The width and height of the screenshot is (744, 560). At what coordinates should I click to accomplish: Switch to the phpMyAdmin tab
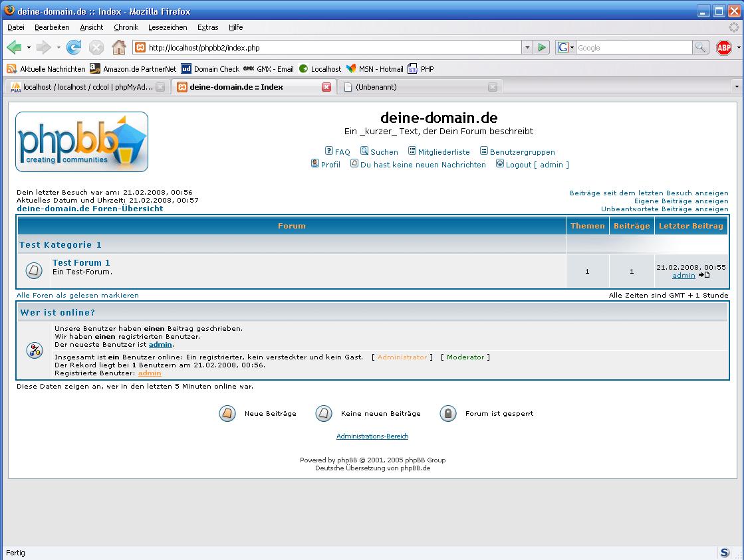86,87
